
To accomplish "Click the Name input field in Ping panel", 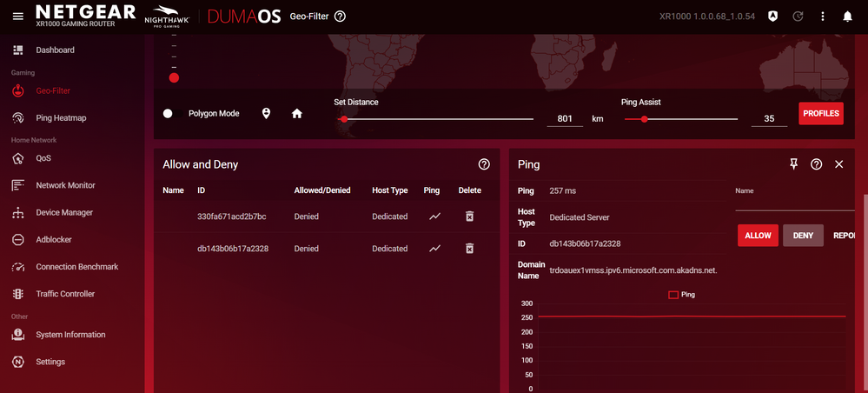I will click(x=796, y=204).
